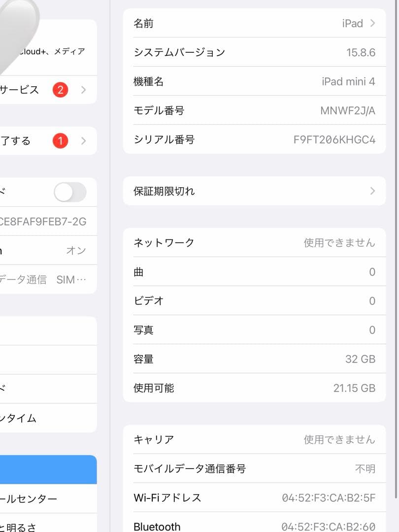Tap the シリアル番号 value F9FT206KHGC4
399x532 pixels.
click(334, 139)
